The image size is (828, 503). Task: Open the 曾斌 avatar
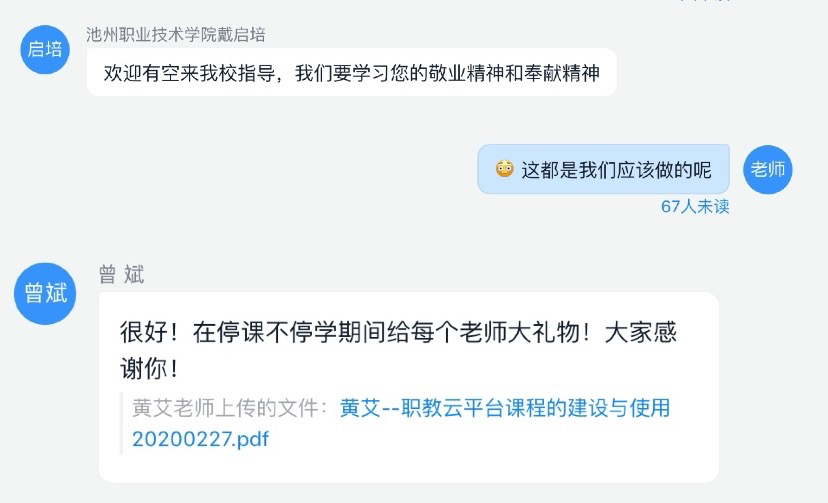coord(45,293)
